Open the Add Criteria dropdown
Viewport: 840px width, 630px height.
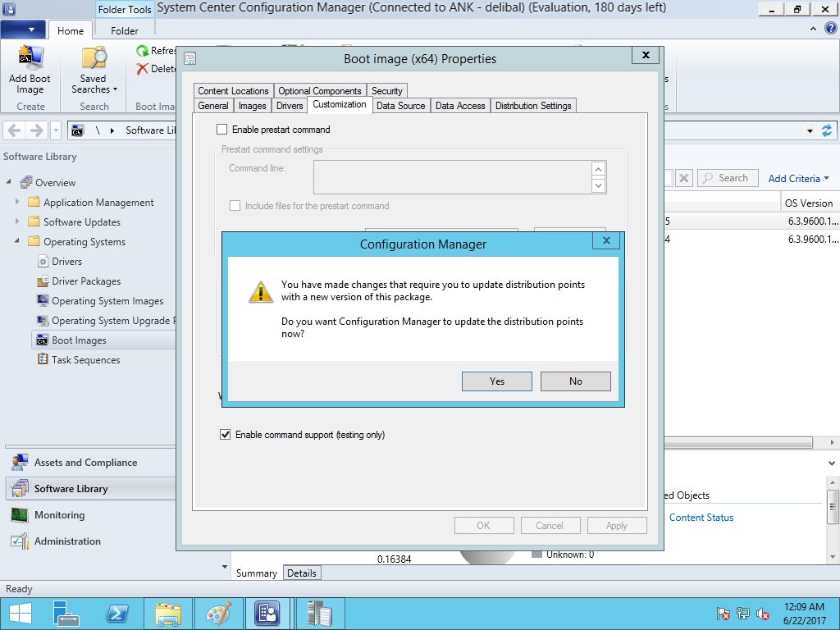coord(798,178)
